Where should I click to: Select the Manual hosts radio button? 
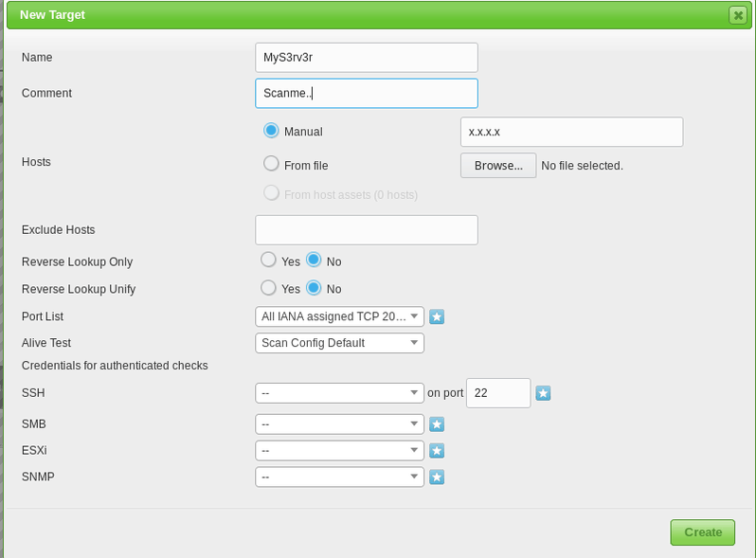[x=272, y=131]
